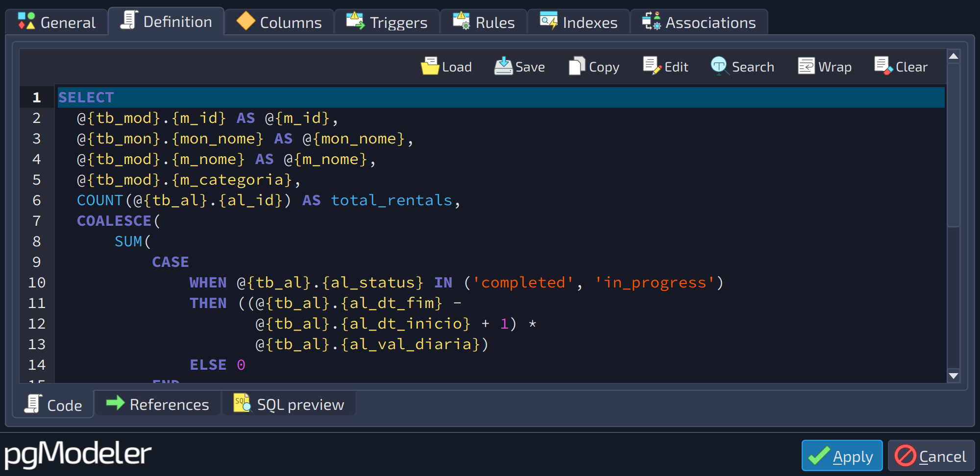Click the COALESCE keyword in editor
This screenshot has width=980, height=476.
[x=114, y=221]
